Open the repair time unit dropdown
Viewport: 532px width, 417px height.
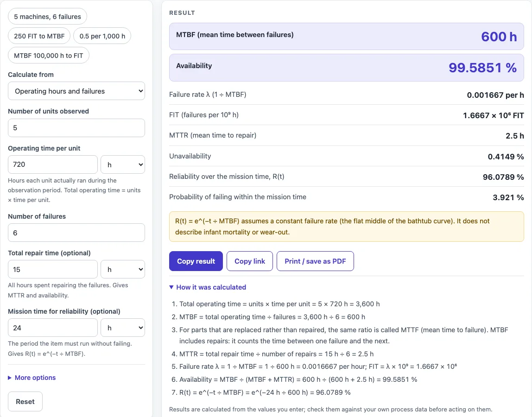(123, 269)
